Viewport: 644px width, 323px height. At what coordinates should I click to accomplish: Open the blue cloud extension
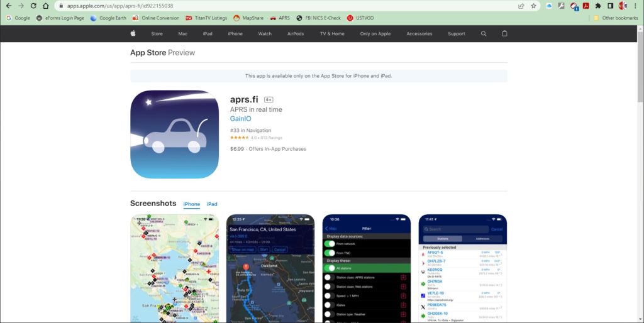coord(549,6)
